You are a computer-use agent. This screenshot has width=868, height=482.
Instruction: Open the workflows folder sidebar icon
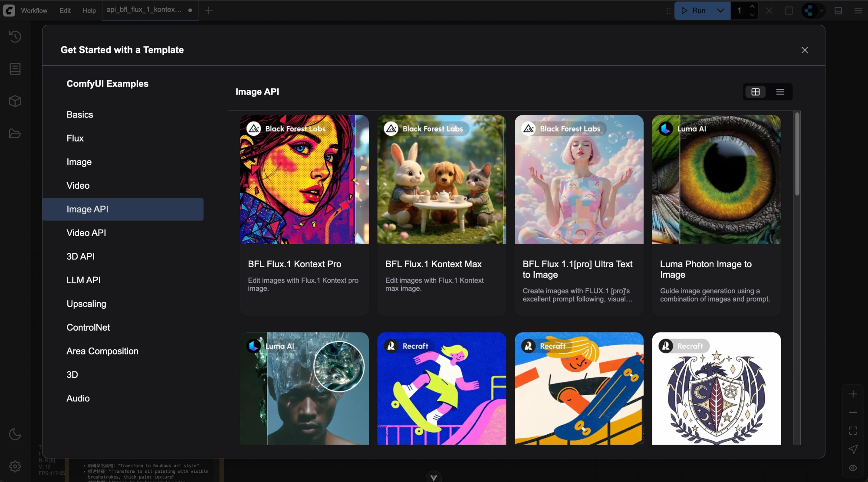[x=15, y=134]
